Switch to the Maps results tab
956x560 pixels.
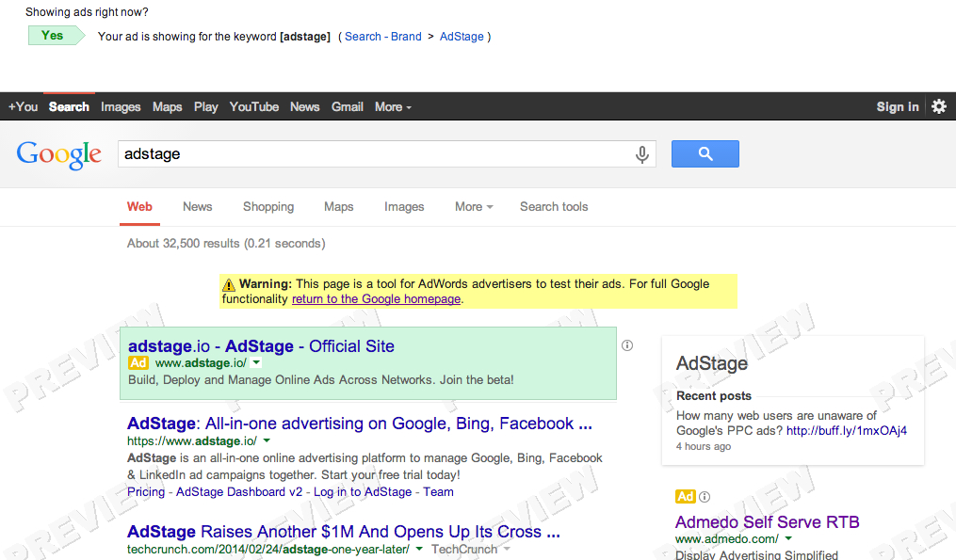[x=339, y=207]
